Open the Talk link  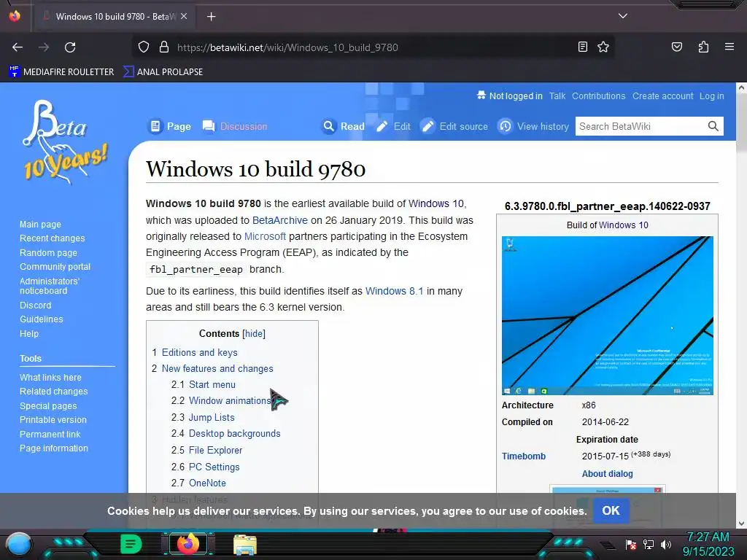(x=557, y=96)
